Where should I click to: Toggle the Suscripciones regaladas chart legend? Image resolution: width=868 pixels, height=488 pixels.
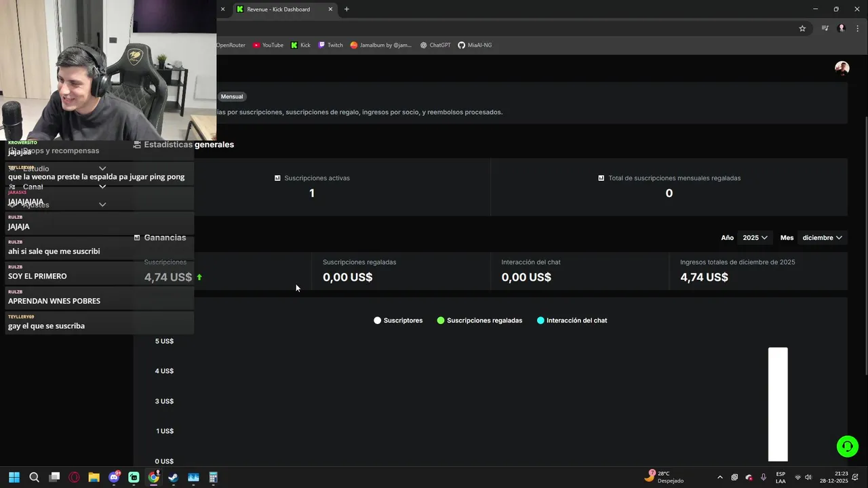(x=479, y=321)
